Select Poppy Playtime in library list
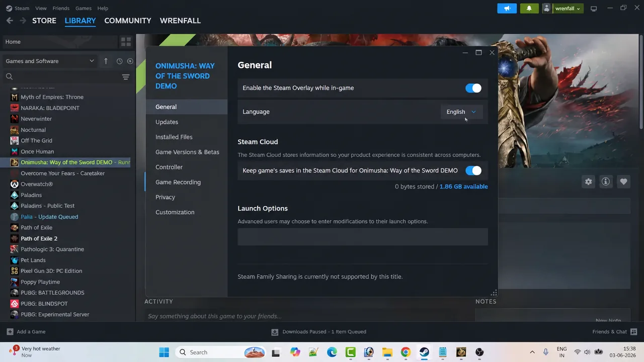644x362 pixels. (40, 282)
